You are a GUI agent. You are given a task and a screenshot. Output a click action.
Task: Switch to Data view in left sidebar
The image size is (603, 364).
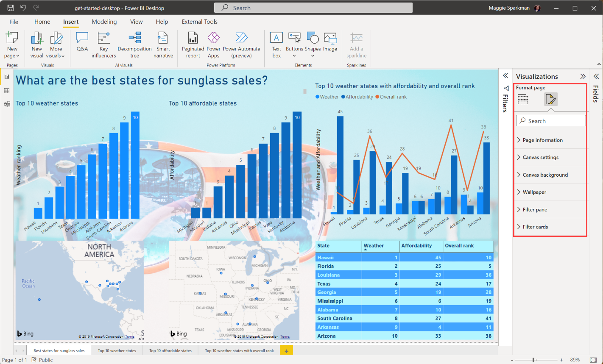coord(7,91)
